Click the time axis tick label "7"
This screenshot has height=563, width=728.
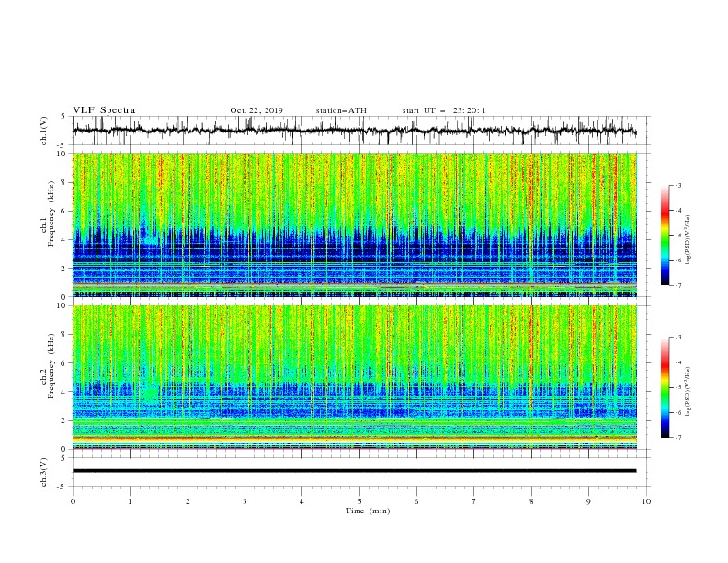tap(474, 501)
